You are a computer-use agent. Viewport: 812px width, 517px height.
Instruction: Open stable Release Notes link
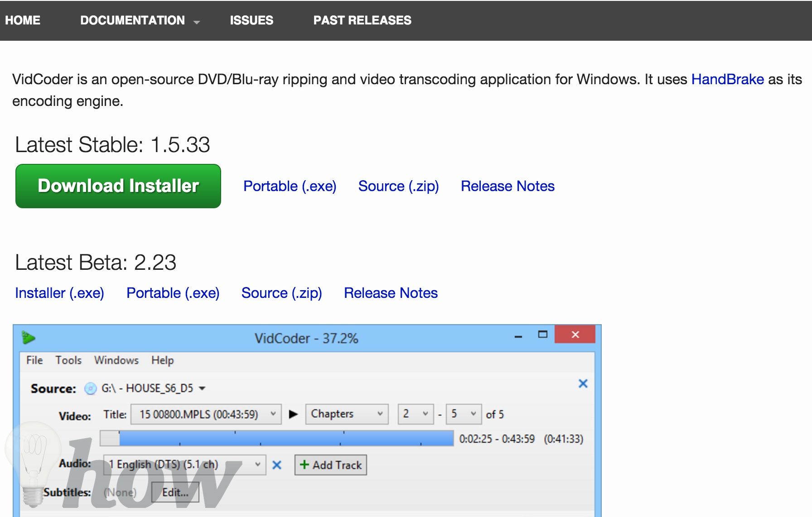point(507,186)
